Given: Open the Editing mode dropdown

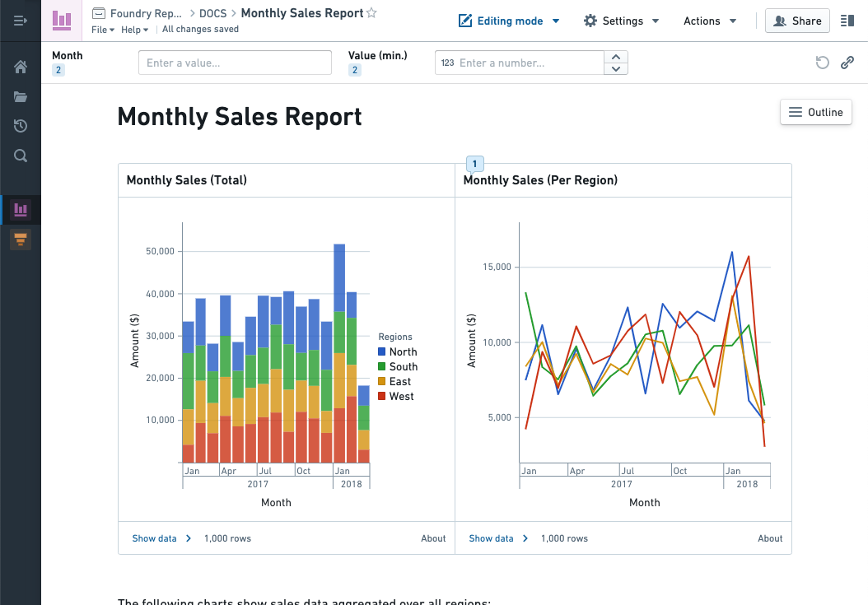Looking at the screenshot, I should click(509, 21).
